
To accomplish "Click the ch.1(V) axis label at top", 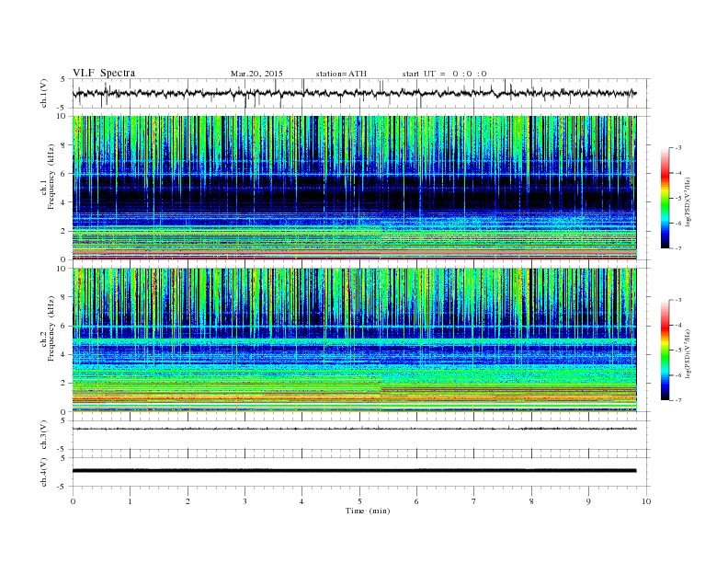I will 44,93.
